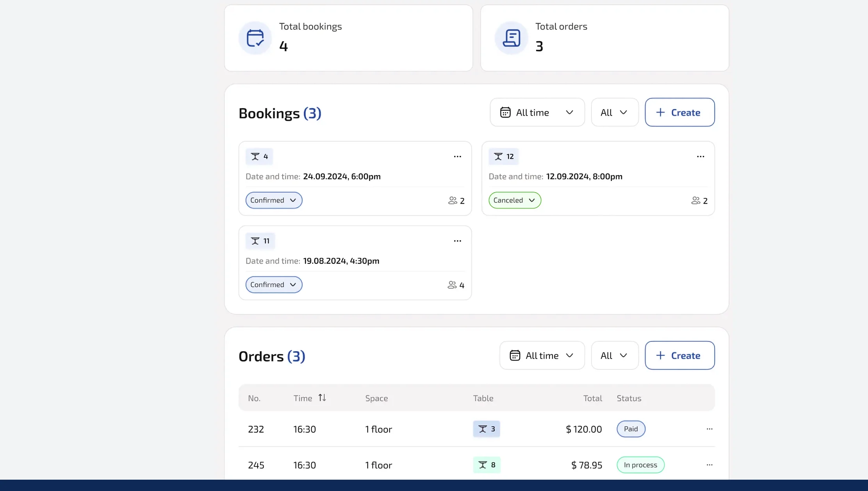Create a new order

[x=679, y=355]
